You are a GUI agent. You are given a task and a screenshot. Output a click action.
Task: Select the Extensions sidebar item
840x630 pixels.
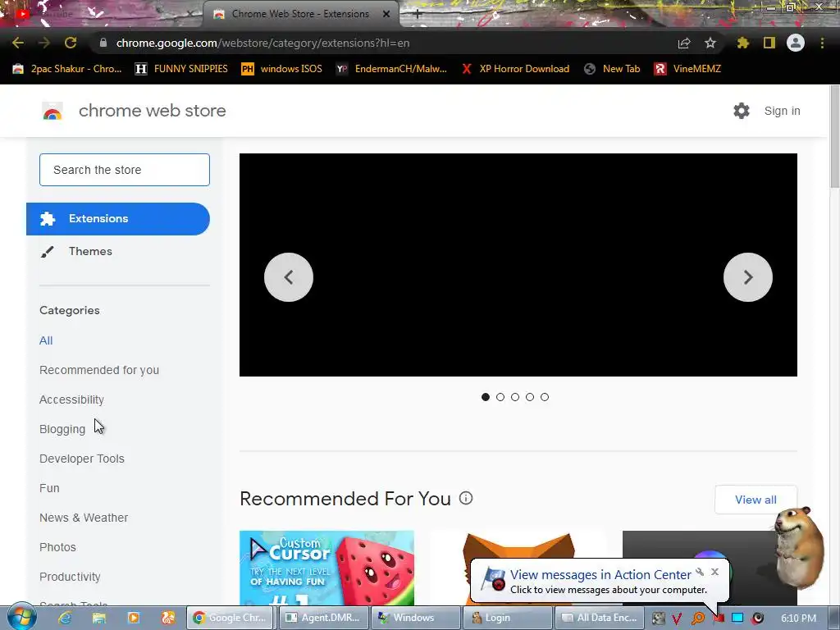118,218
